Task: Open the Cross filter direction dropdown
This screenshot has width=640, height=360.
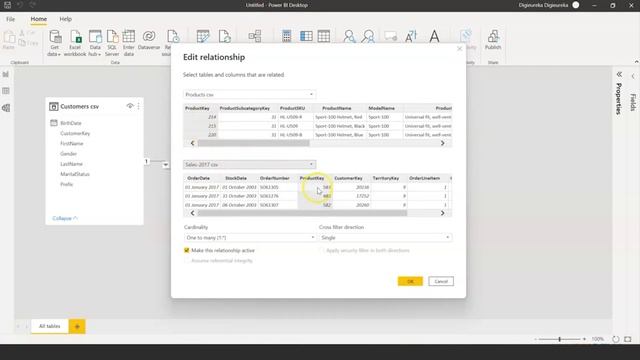Action: coord(385,237)
